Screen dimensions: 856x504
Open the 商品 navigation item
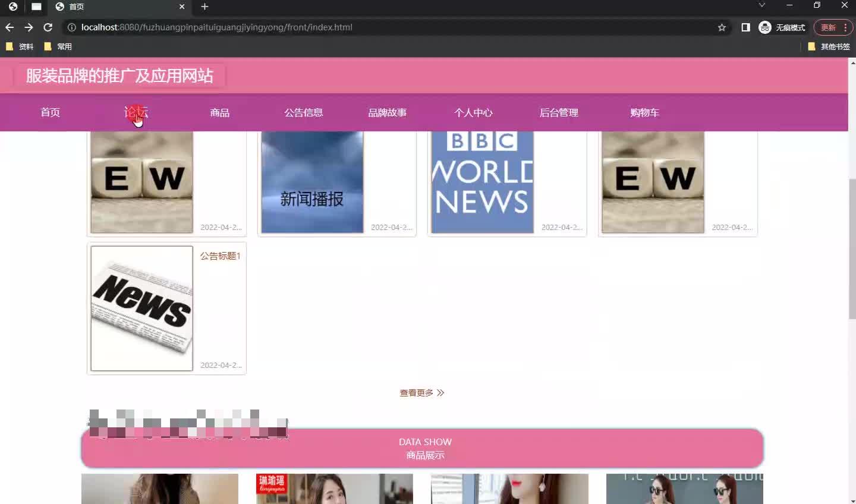219,112
